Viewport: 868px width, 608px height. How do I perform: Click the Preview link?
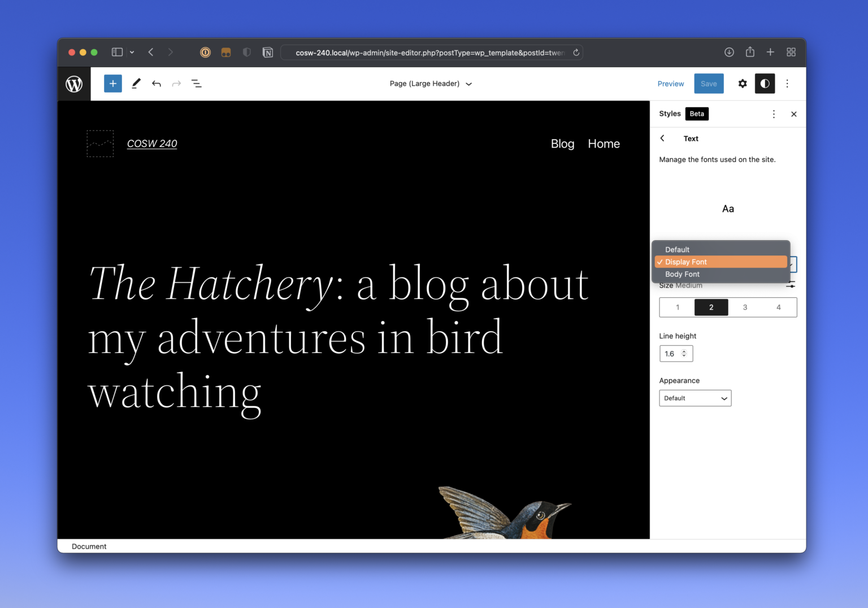pyautogui.click(x=670, y=84)
